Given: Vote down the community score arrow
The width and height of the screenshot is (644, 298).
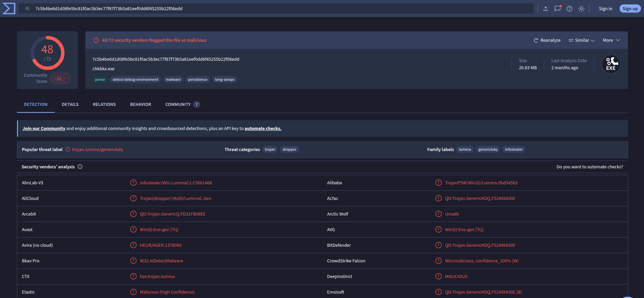Looking at the screenshot, I should [66, 81].
